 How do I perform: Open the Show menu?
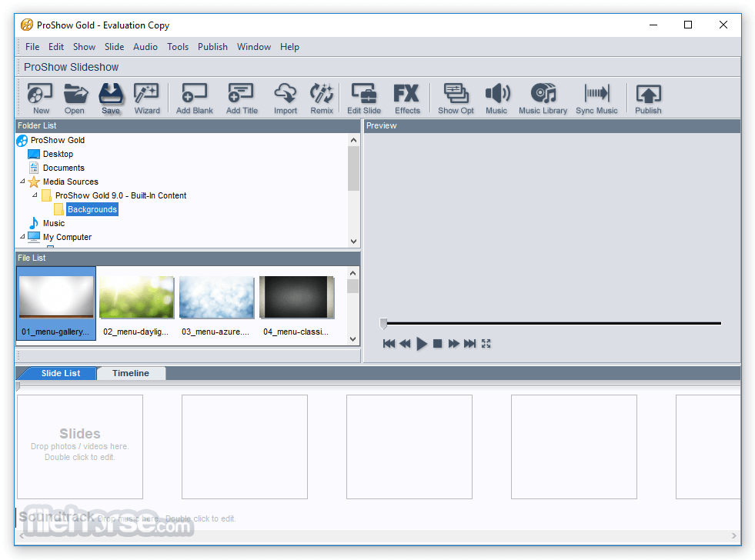click(x=84, y=47)
